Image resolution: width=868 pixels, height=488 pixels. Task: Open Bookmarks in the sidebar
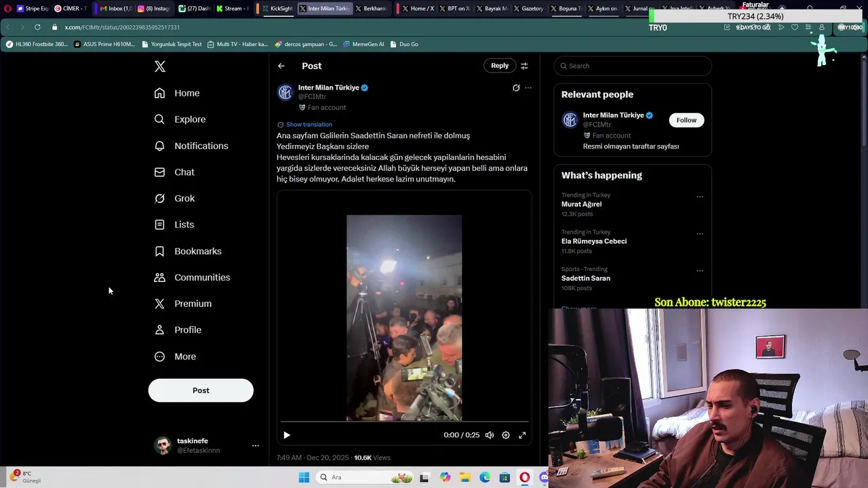point(188,251)
